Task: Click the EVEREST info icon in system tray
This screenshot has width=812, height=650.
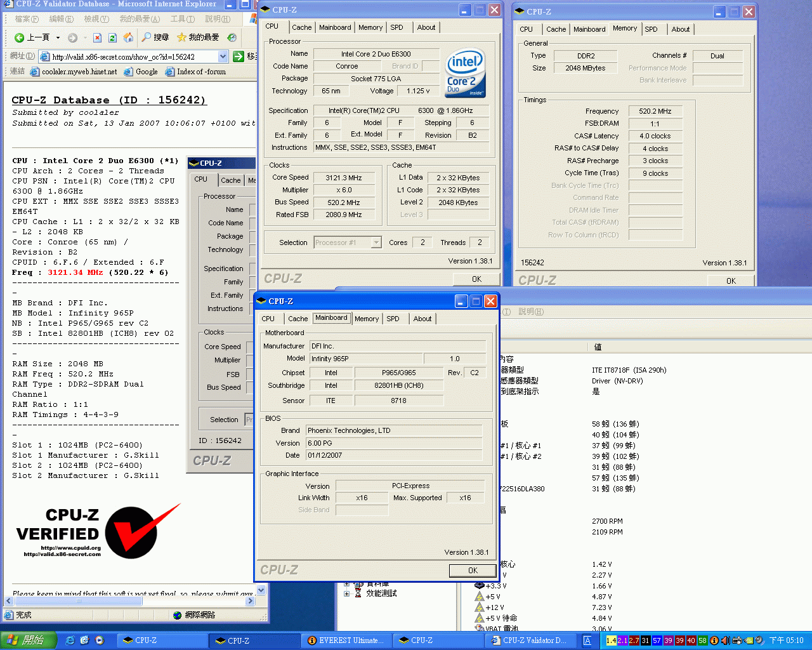Action: click(x=714, y=640)
